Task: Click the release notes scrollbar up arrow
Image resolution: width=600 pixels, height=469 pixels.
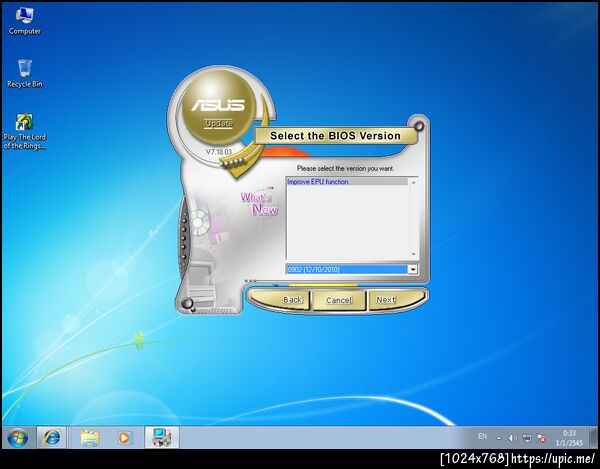Action: [413, 182]
